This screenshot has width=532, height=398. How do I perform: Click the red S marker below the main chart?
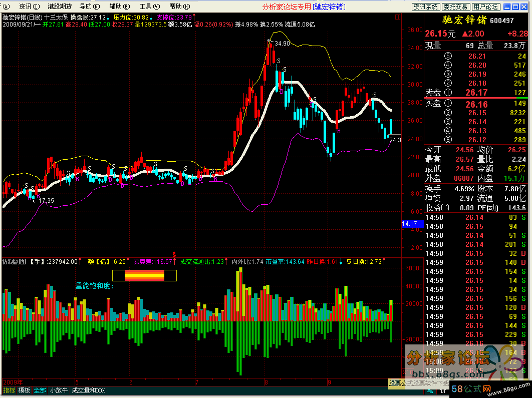click(x=174, y=254)
